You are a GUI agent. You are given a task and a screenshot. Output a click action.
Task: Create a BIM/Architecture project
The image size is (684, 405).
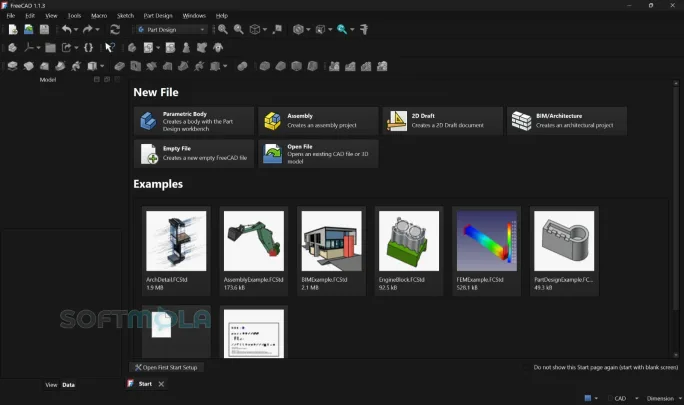point(567,121)
